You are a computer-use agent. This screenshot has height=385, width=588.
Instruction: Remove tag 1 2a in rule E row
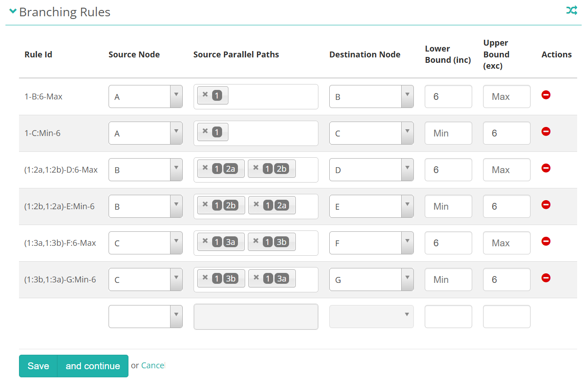tap(256, 204)
